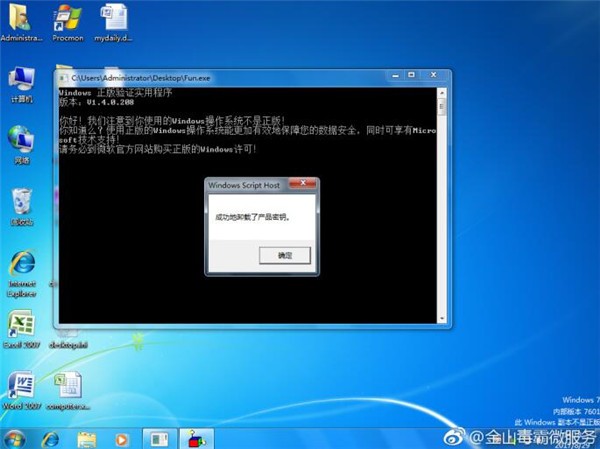Open the Windows Start menu orb
Image resolution: width=600 pixels, height=449 pixels.
[x=14, y=439]
